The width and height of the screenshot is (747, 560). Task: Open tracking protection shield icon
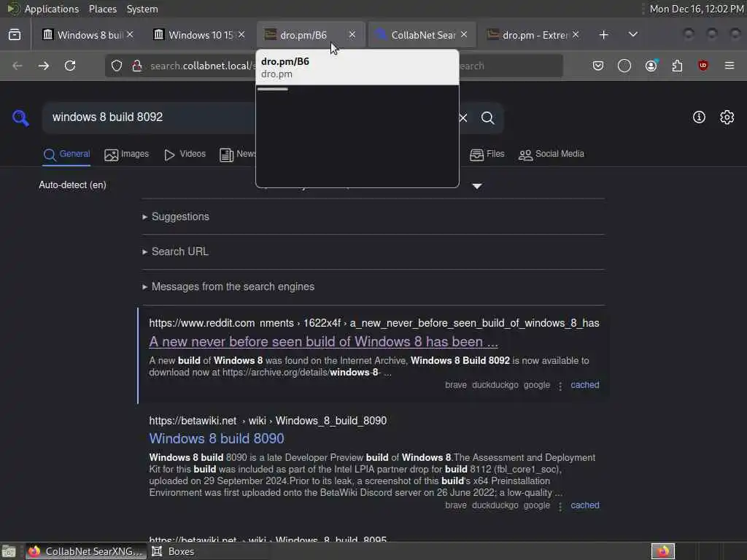pyautogui.click(x=117, y=66)
